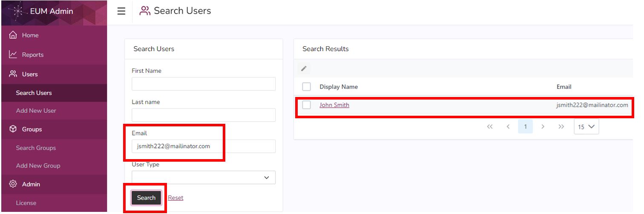
Task: Go to next results page
Action: [543, 127]
